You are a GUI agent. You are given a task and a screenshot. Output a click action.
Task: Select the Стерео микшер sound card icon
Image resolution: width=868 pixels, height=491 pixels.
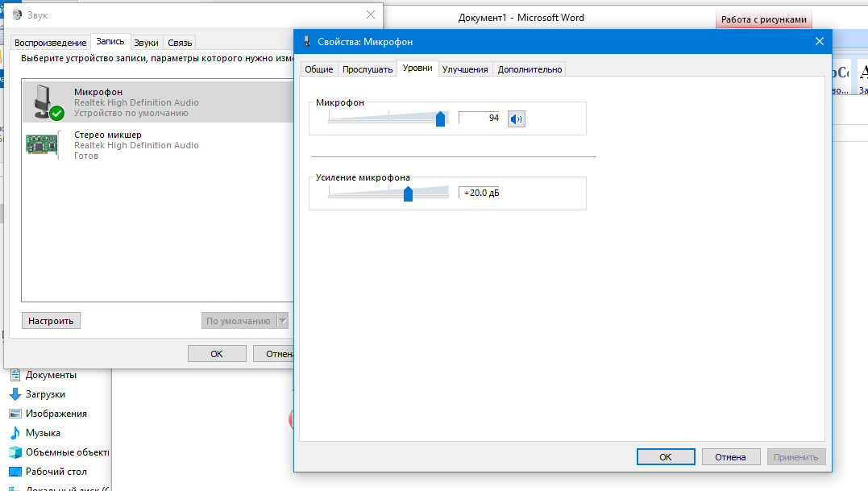pyautogui.click(x=42, y=145)
